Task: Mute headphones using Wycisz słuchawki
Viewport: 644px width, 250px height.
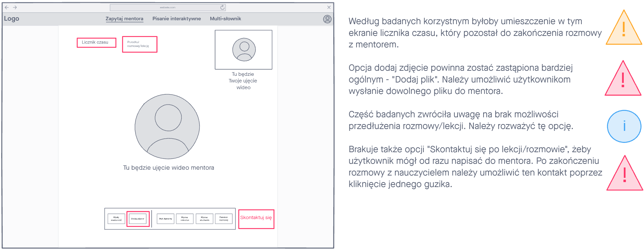Action: click(204, 219)
